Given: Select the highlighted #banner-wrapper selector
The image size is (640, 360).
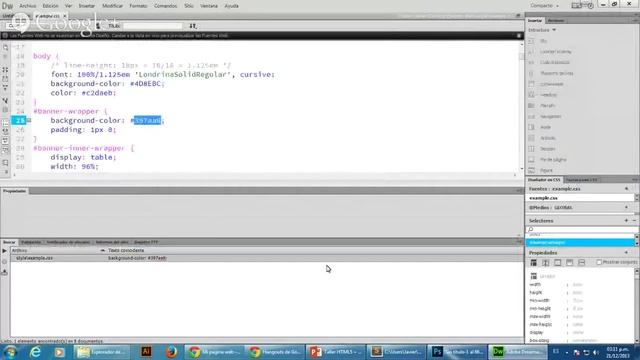Looking at the screenshot, I should pyautogui.click(x=580, y=243).
